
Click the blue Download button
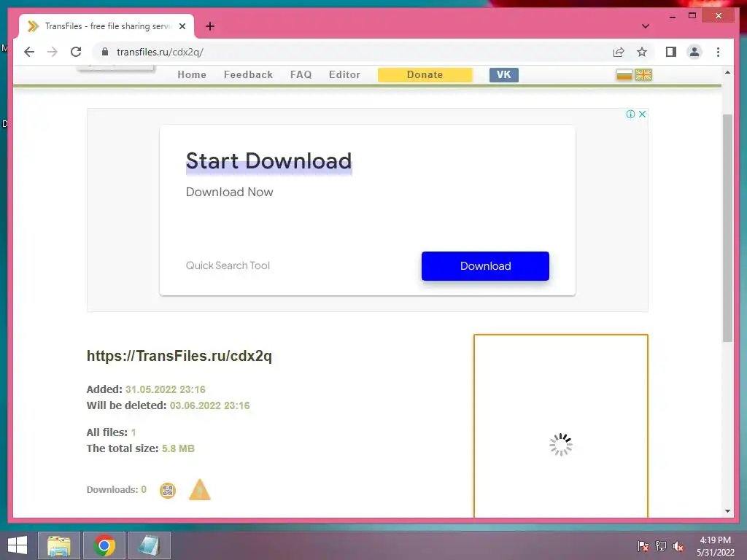pyautogui.click(x=485, y=265)
